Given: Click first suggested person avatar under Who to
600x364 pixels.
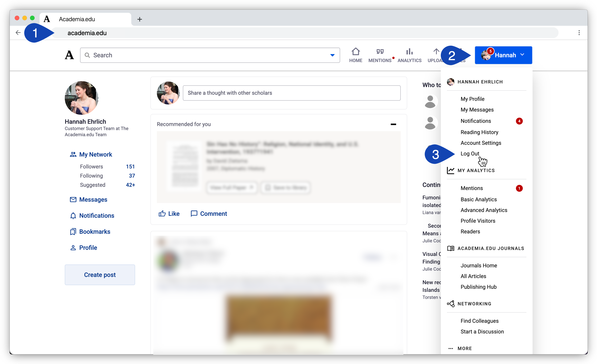Looking at the screenshot, I should click(430, 101).
